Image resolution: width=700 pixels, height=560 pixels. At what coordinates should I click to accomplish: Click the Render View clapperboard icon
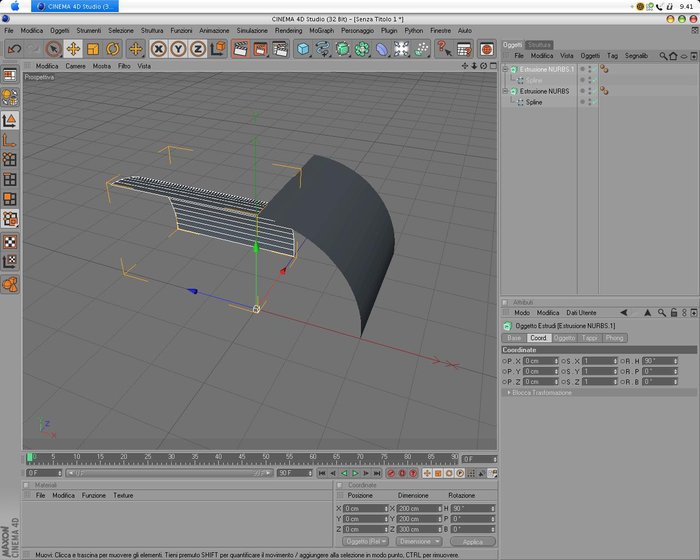240,49
